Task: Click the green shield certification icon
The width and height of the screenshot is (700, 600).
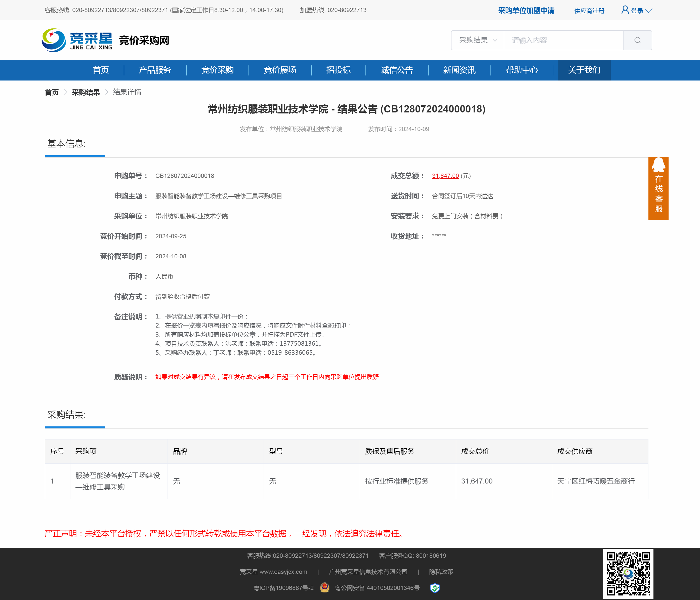Action: [434, 588]
